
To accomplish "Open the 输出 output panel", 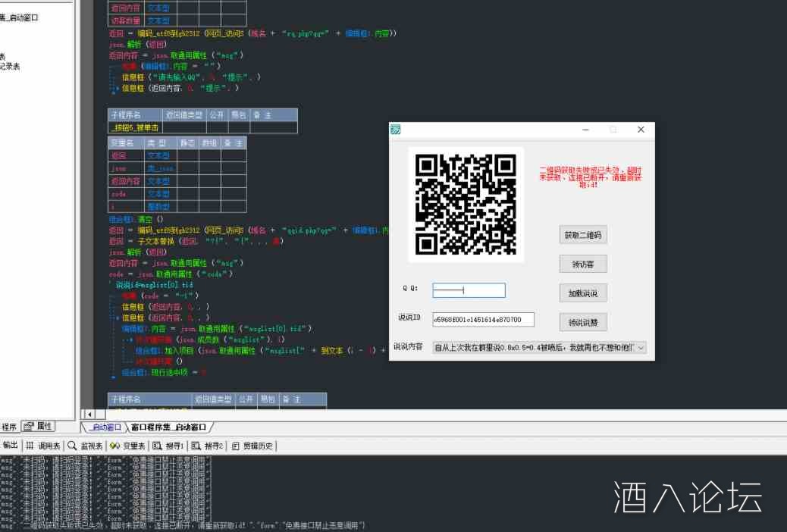I will [10, 445].
